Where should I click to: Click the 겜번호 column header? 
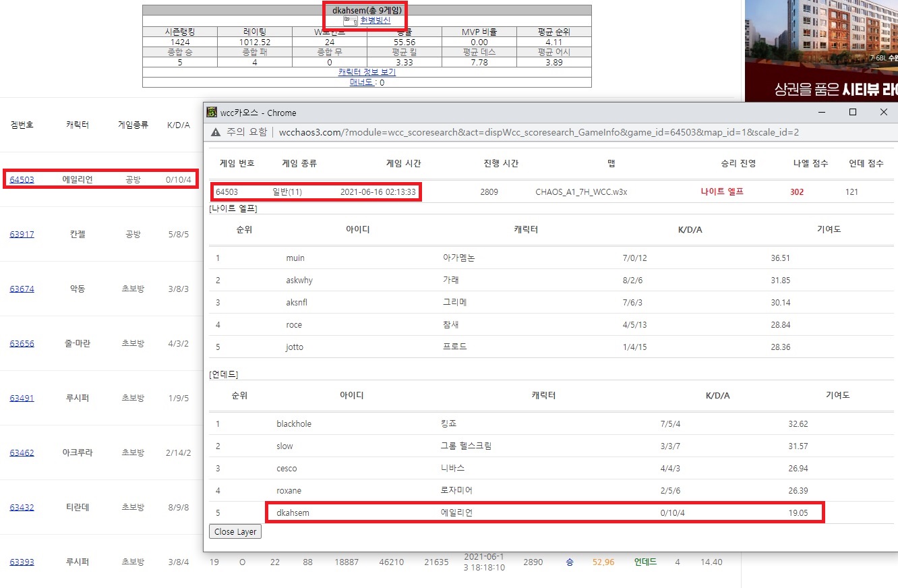(x=22, y=125)
